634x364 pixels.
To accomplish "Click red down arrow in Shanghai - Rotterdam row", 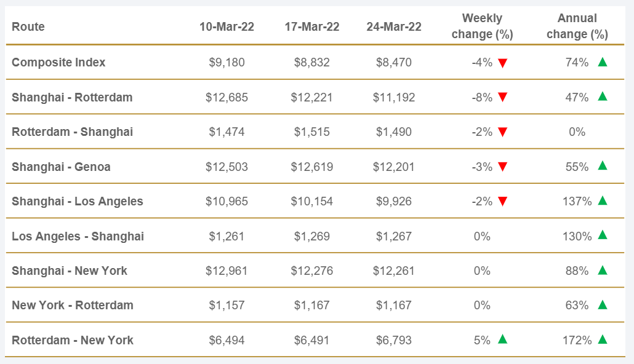I will (x=503, y=97).
